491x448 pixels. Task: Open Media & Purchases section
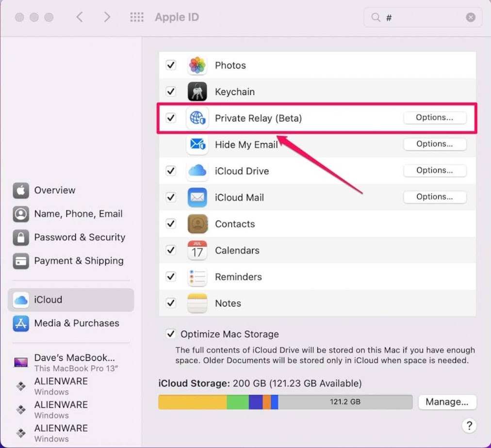point(71,323)
